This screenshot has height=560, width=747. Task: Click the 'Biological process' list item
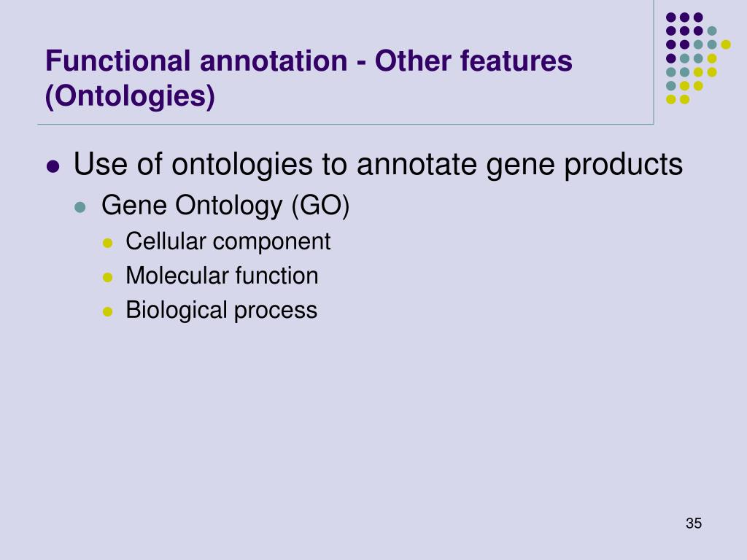222,311
